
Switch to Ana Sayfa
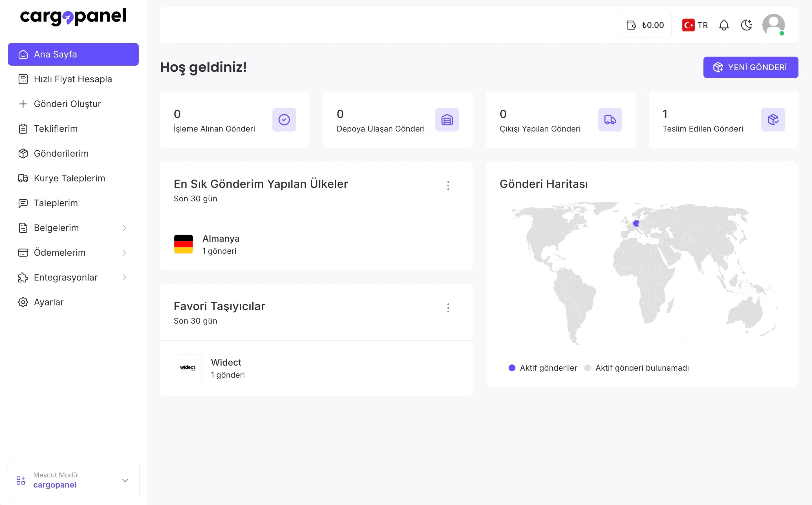tap(55, 54)
